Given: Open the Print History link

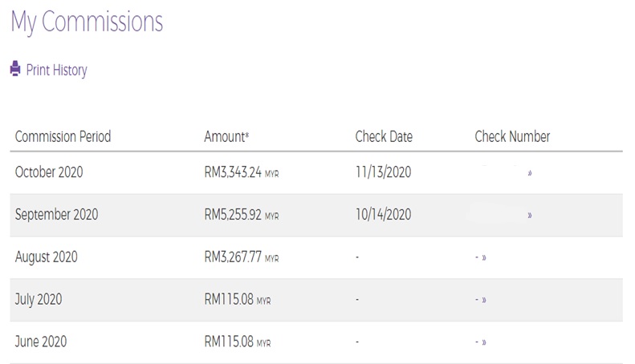Looking at the screenshot, I should coord(56,71).
